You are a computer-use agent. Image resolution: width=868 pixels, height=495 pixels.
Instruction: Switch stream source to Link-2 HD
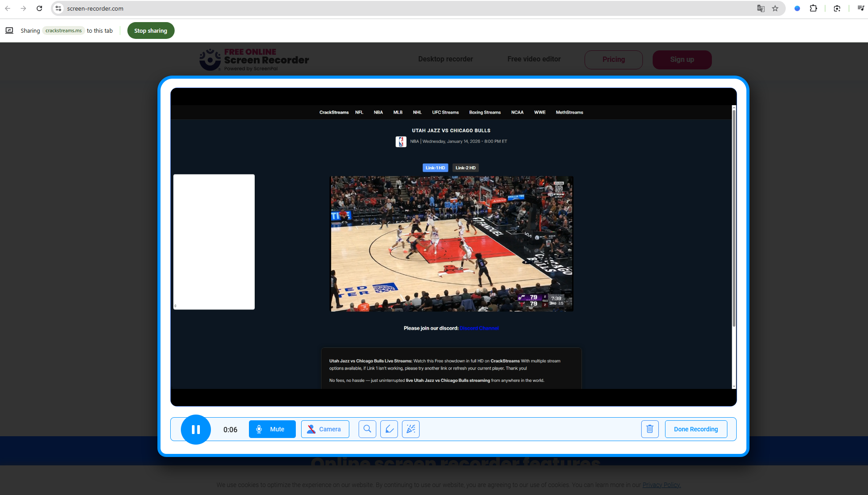(x=465, y=168)
